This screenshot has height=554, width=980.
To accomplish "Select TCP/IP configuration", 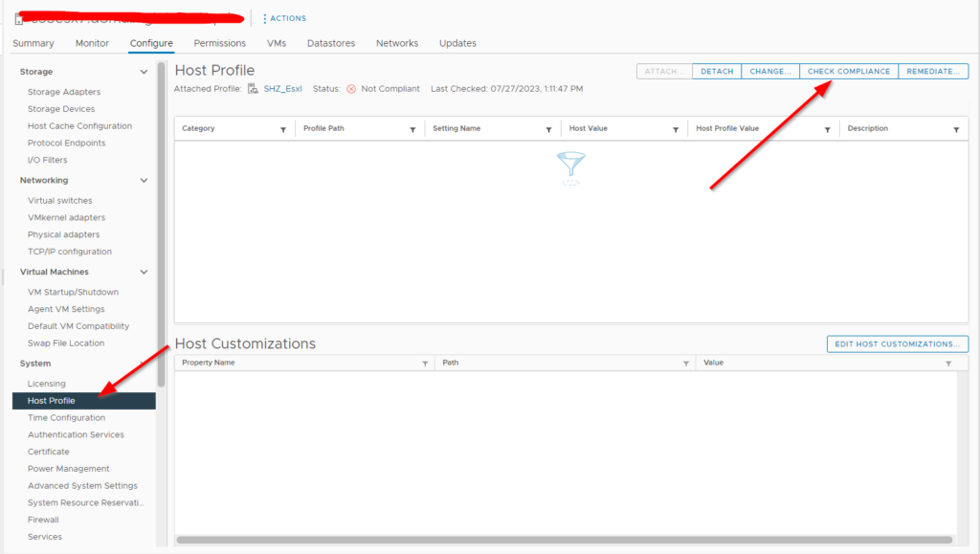I will 69,252.
